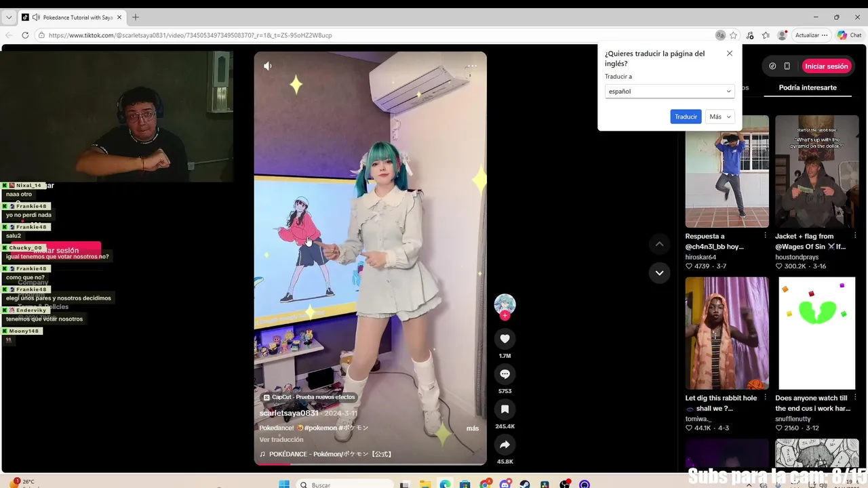868x488 pixels.
Task: Expand the caption with 'más'
Action: pyautogui.click(x=473, y=428)
